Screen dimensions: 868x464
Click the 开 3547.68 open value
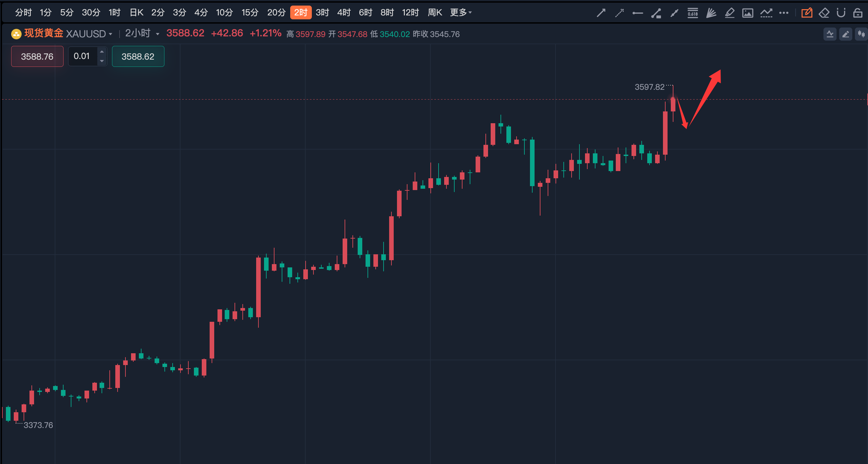pos(348,34)
